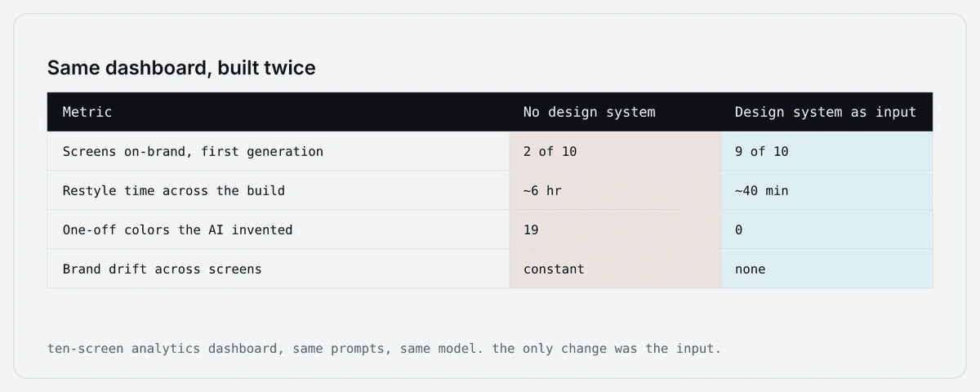
Task: Click the blue-tinted column area beside 'none'
Action: click(857, 269)
